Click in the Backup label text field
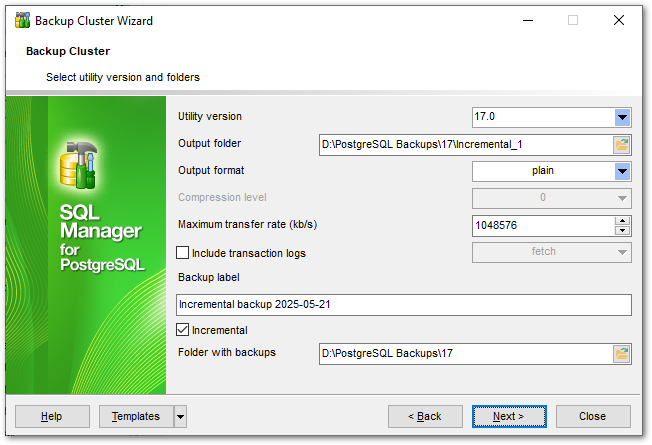652x445 pixels. click(404, 305)
